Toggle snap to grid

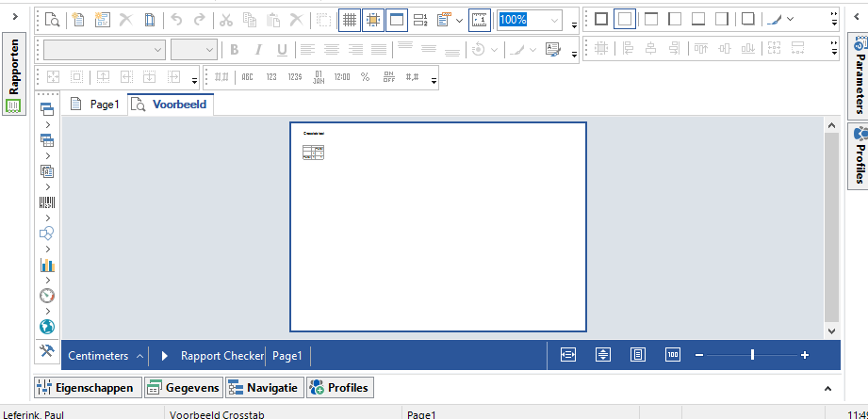click(373, 20)
